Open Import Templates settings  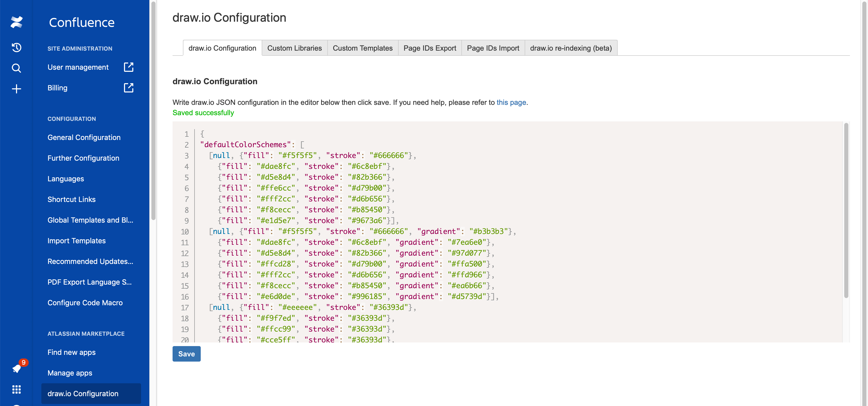pyautogui.click(x=76, y=240)
